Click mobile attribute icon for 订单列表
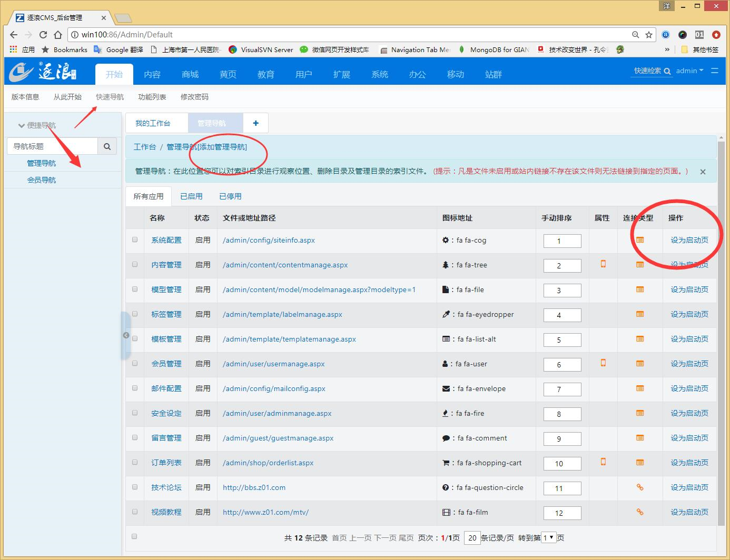This screenshot has height=560, width=730. [603, 462]
